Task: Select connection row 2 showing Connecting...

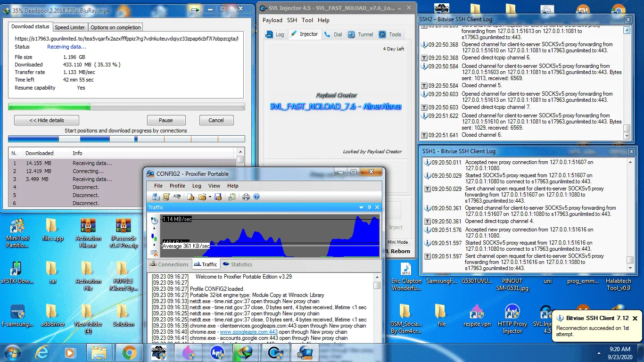Action: [122, 171]
